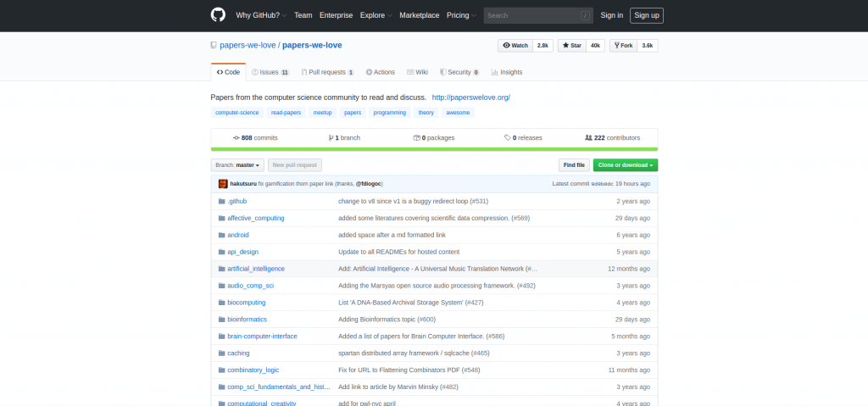
Task: Switch to the Insights tab
Action: tap(507, 72)
